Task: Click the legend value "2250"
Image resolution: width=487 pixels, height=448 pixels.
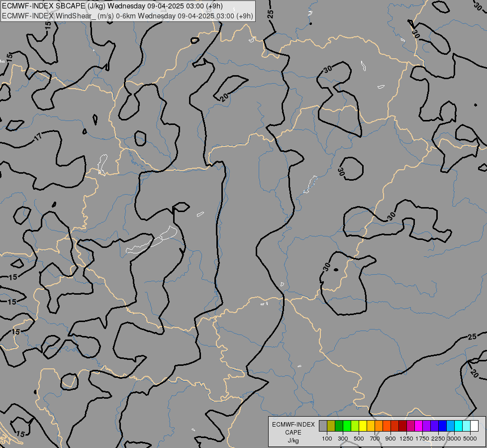Action: (438, 439)
